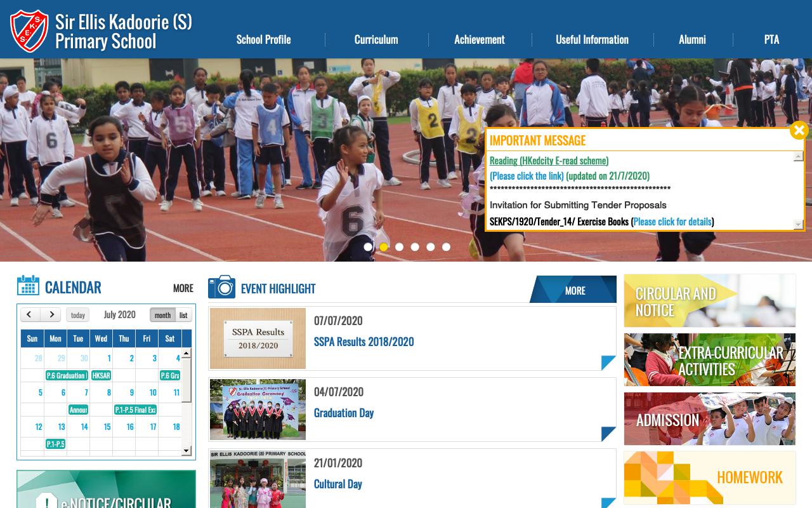Viewport: 812px width, 508px height.
Task: Open the Graduation Day event thumbnail
Action: point(258,409)
